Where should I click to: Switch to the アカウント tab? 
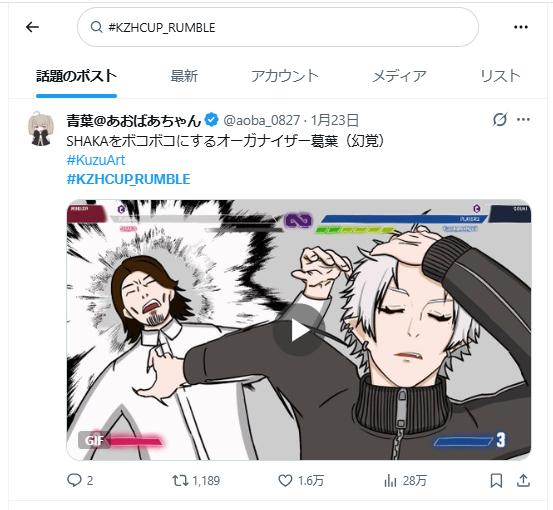point(285,76)
